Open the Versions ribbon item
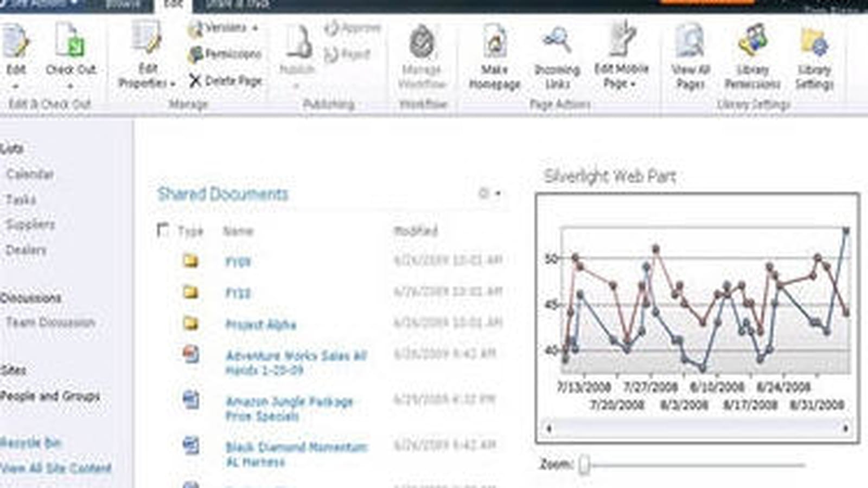This screenshot has width=868, height=488. pyautogui.click(x=223, y=28)
